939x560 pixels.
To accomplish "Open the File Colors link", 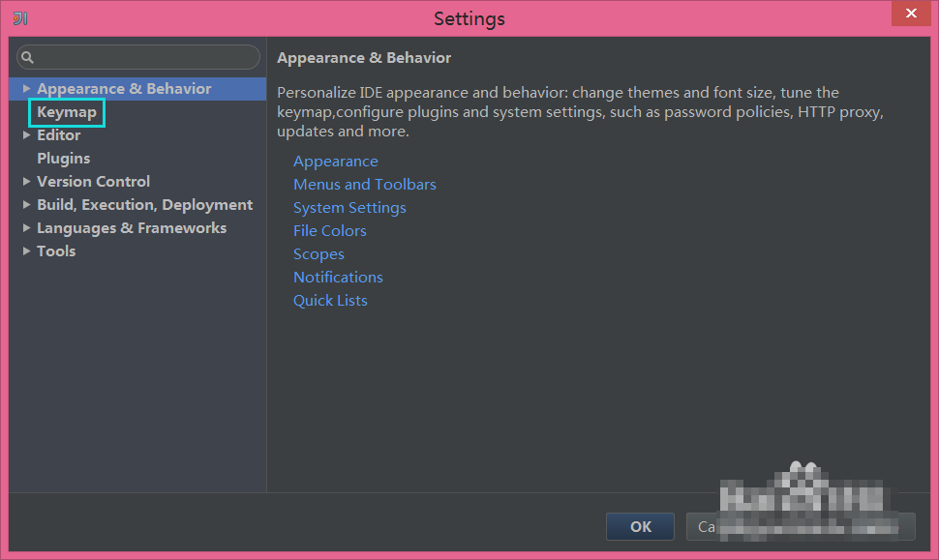I will click(330, 231).
